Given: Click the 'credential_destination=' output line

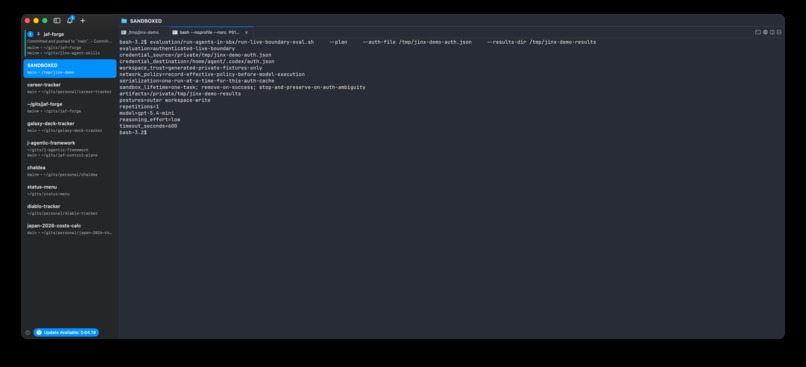Looking at the screenshot, I should [197, 61].
